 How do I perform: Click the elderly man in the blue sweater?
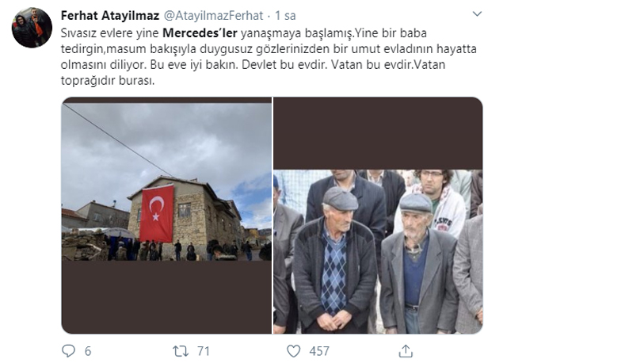click(x=417, y=263)
